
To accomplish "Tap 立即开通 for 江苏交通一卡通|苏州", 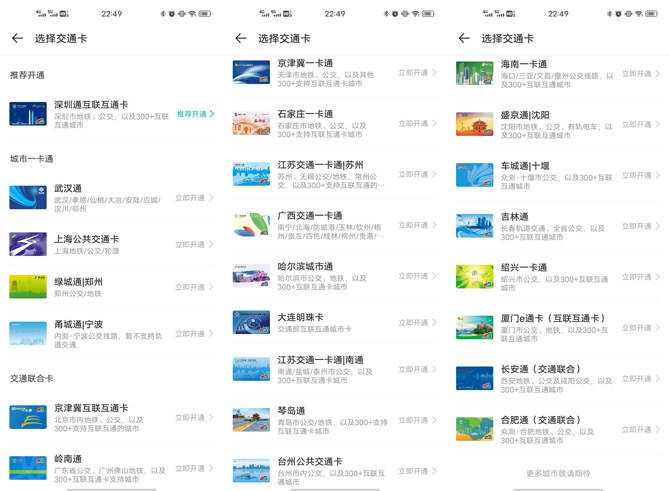I will (417, 174).
